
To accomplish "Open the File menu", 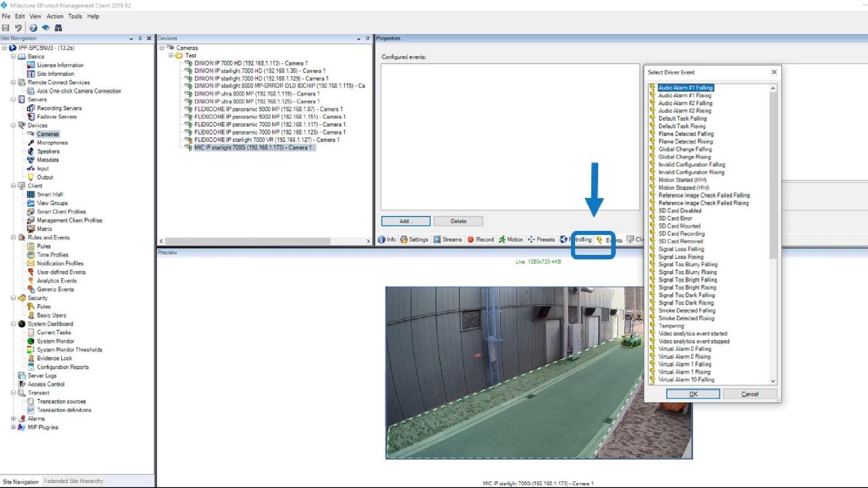I will pos(6,16).
